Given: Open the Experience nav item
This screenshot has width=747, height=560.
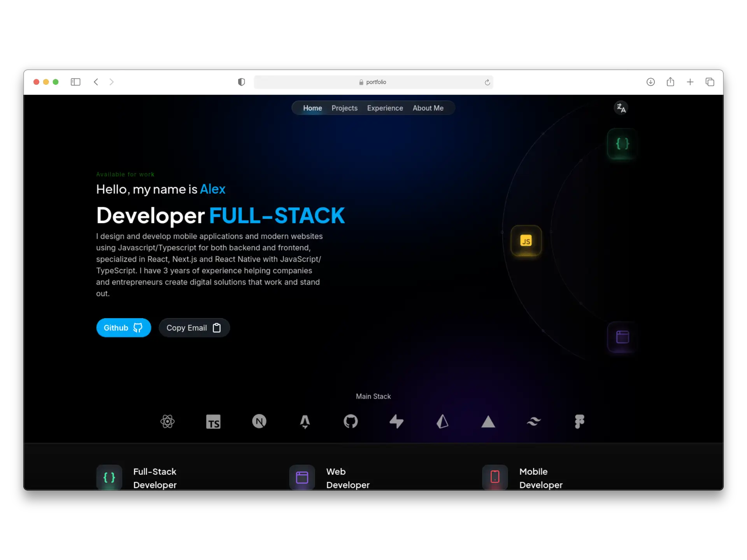Looking at the screenshot, I should coord(385,108).
